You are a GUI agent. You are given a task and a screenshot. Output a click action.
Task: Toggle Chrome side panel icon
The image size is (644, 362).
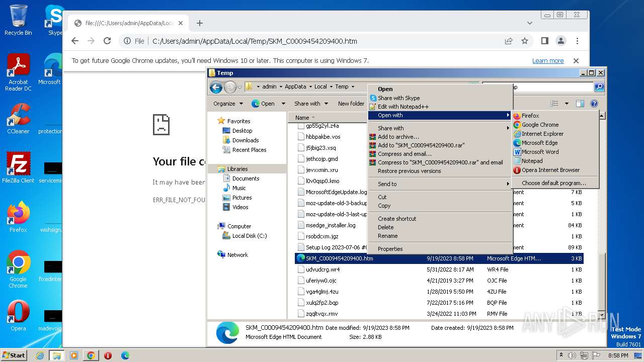[x=544, y=41]
